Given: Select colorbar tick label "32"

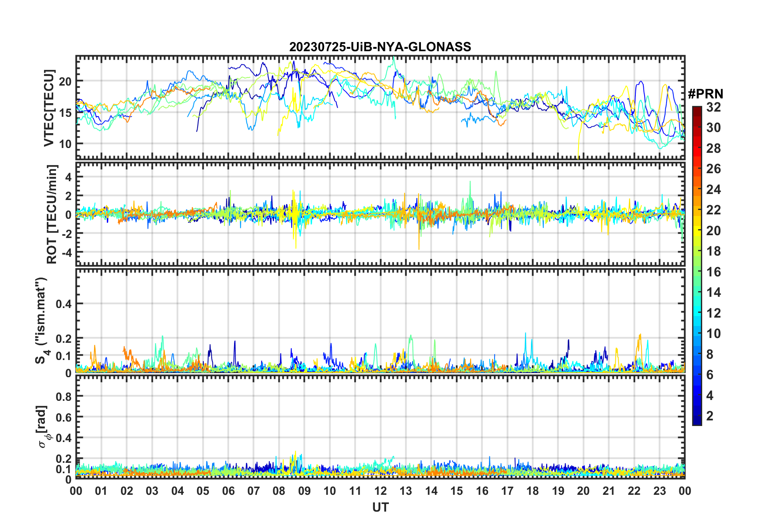Looking at the screenshot, I should (713, 107).
